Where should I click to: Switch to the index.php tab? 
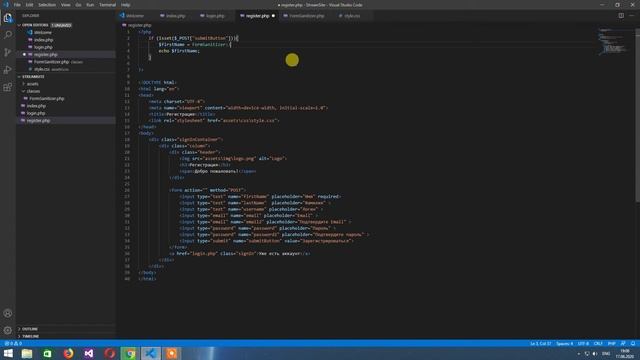click(x=176, y=16)
